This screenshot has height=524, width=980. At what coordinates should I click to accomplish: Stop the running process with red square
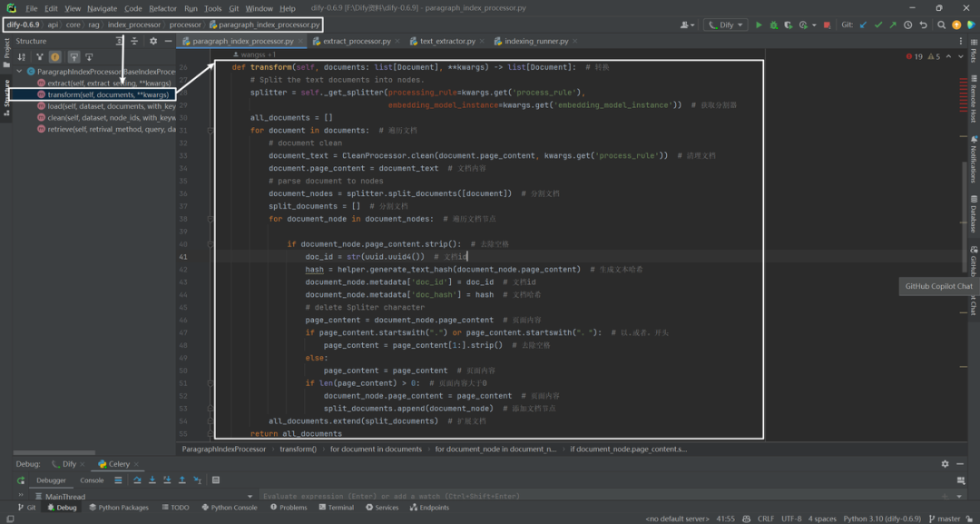pos(827,25)
